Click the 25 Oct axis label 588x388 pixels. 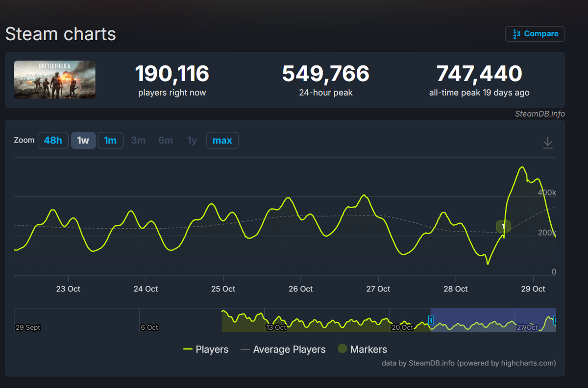(223, 289)
